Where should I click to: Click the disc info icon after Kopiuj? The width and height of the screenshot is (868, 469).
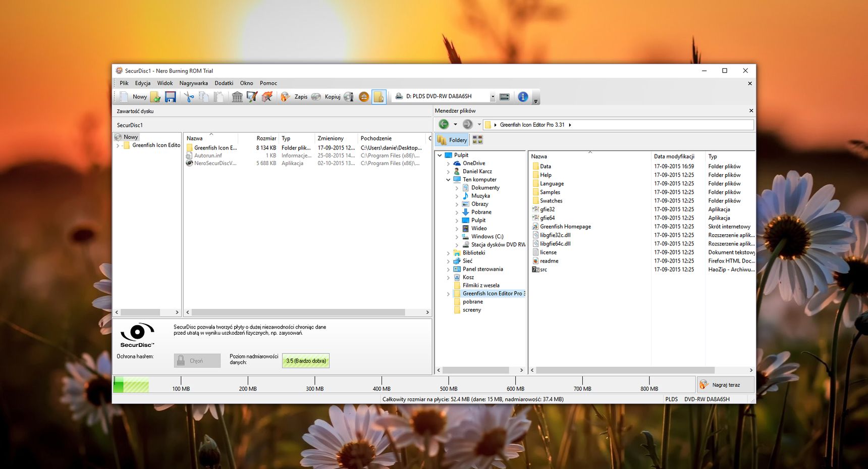pyautogui.click(x=349, y=96)
